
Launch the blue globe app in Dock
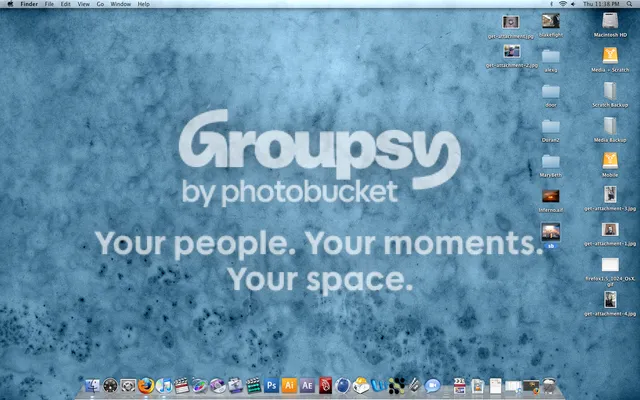coord(343,385)
